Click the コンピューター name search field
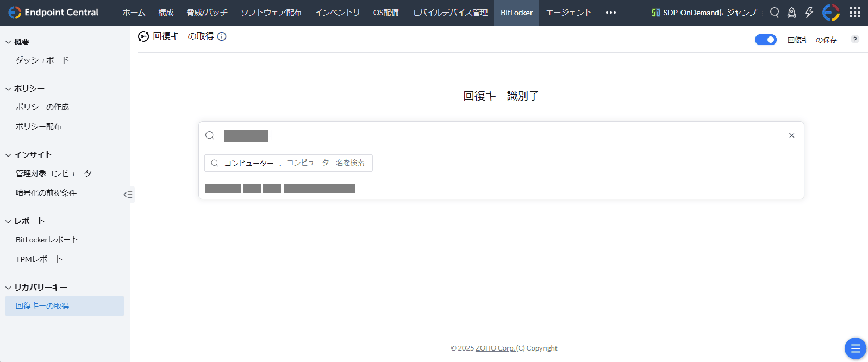Screen dimensions: 868x362 point(325,163)
